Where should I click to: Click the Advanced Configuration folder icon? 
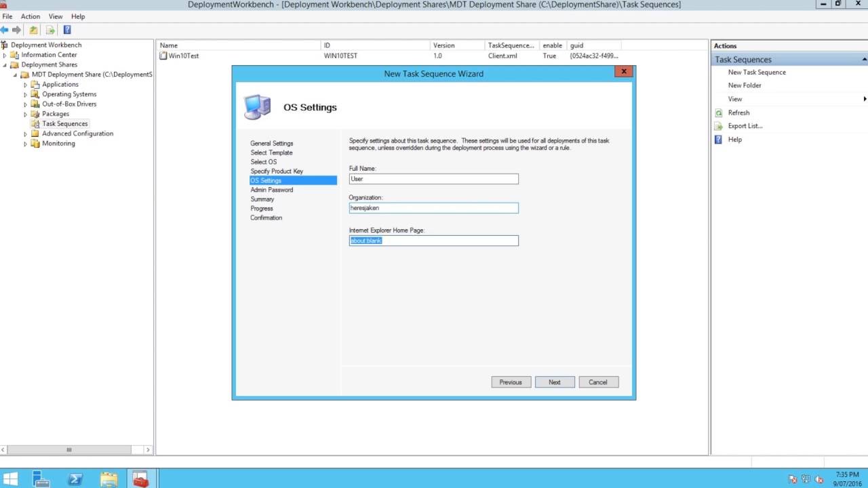[35, 134]
